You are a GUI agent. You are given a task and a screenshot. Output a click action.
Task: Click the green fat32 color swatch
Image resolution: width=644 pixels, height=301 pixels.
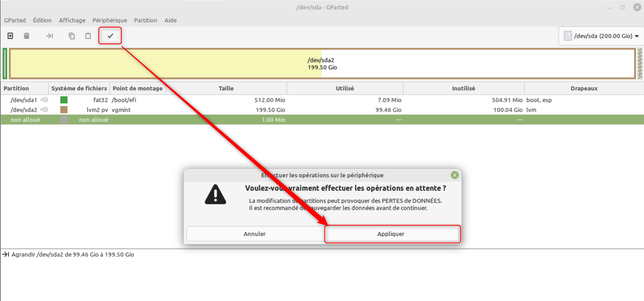pos(64,100)
